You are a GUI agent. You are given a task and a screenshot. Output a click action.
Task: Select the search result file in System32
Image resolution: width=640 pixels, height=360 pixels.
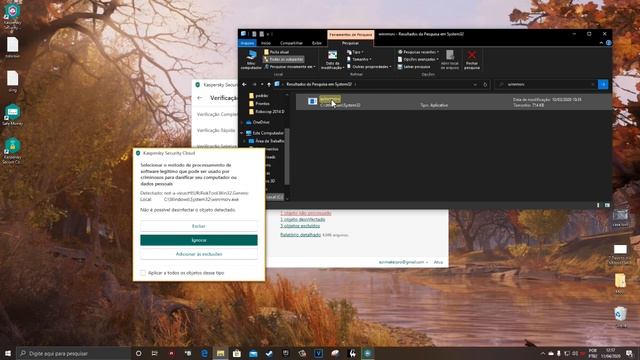point(453,102)
